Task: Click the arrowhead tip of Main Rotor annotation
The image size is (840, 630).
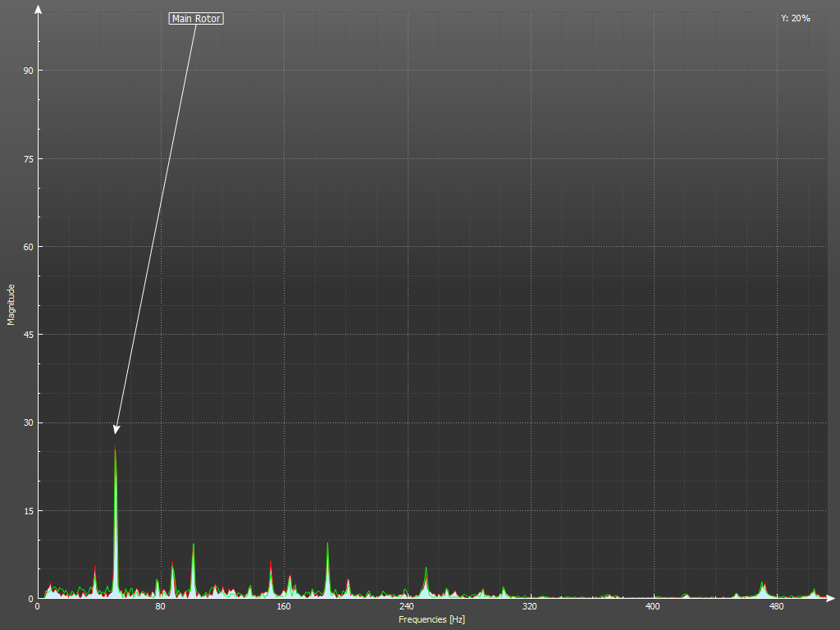Action: point(116,432)
